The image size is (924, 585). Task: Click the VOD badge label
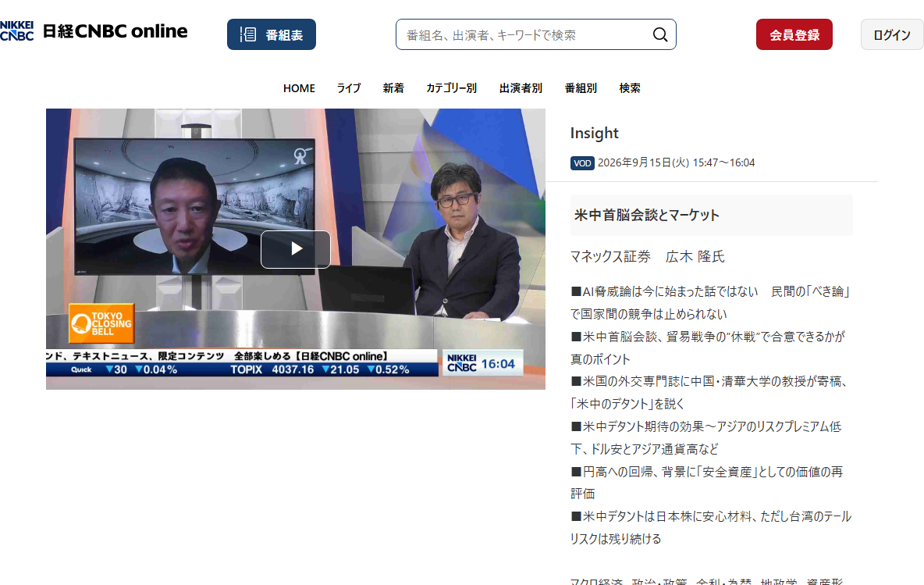tap(582, 163)
